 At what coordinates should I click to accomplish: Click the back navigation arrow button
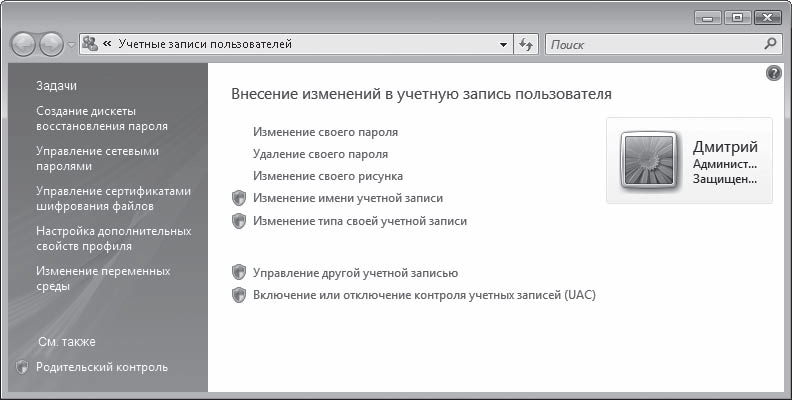pyautogui.click(x=24, y=45)
